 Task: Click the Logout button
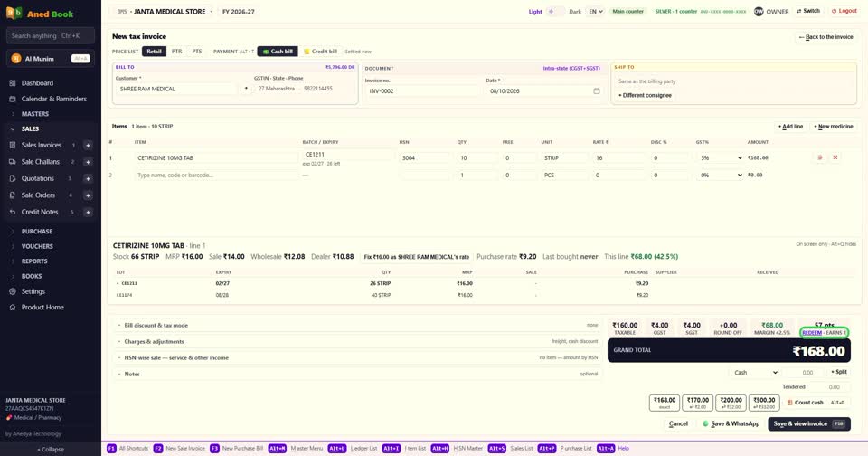(844, 11)
